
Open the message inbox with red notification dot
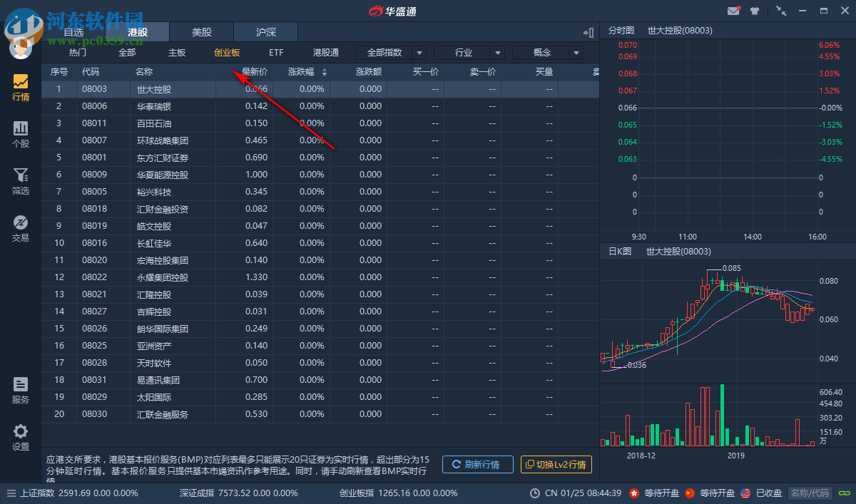click(734, 10)
